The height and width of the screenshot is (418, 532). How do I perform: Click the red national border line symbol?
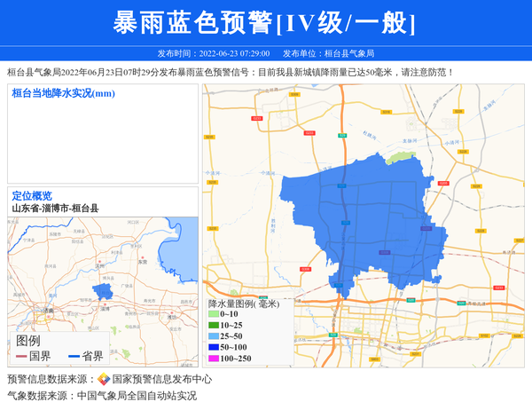(x=21, y=357)
